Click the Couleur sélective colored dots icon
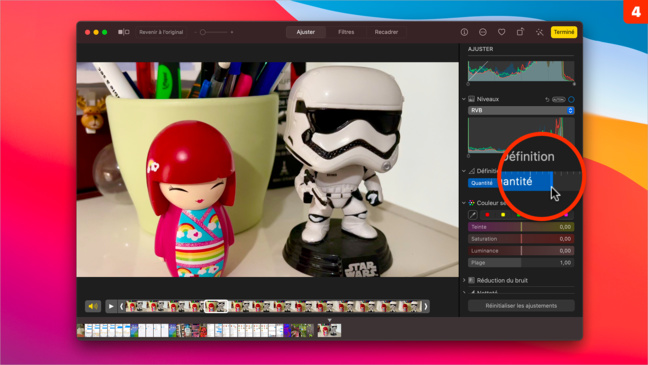This screenshot has height=365, width=648. [472, 203]
